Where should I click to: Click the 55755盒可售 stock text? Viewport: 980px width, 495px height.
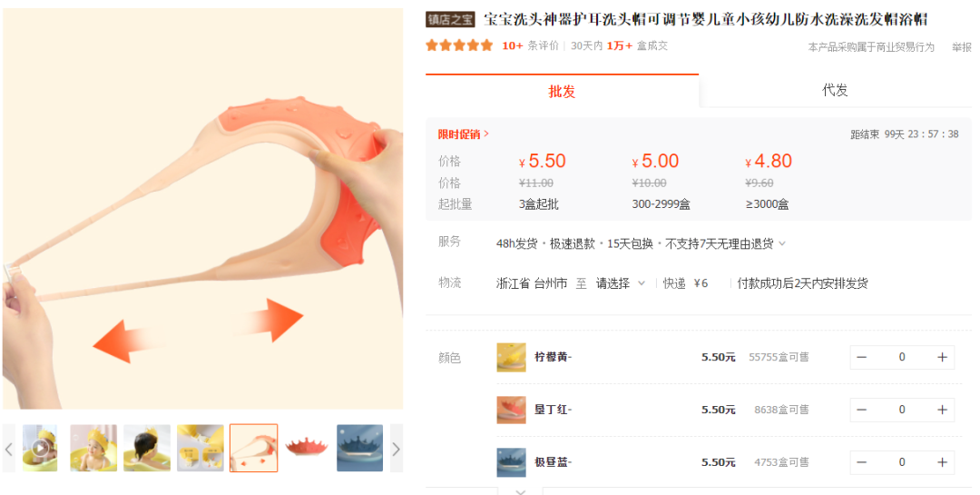pyautogui.click(x=779, y=357)
